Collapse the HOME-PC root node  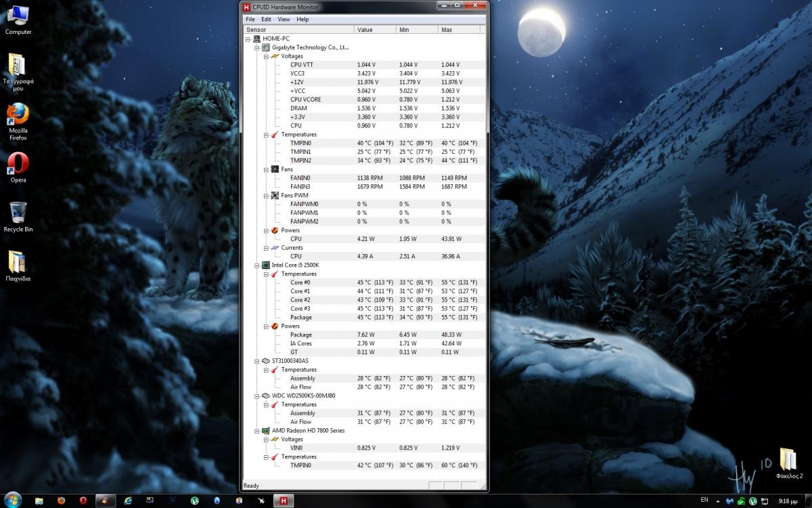[248, 39]
